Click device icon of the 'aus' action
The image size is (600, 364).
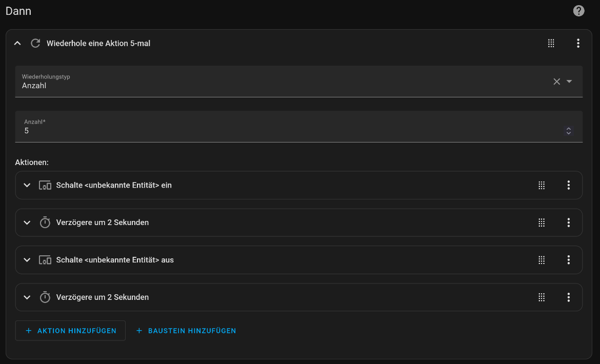45,260
